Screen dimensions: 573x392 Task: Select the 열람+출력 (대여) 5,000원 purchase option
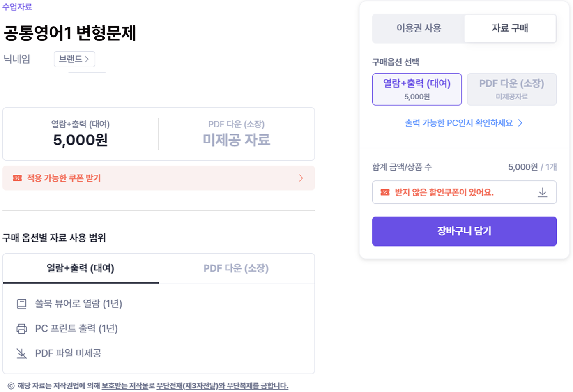(x=417, y=89)
